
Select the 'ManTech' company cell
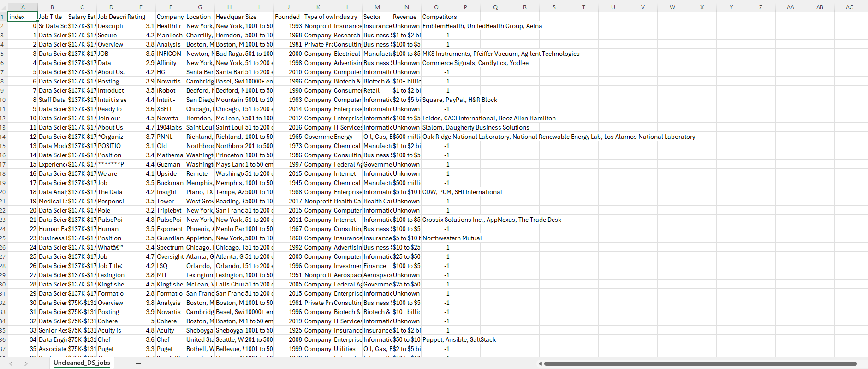click(170, 35)
